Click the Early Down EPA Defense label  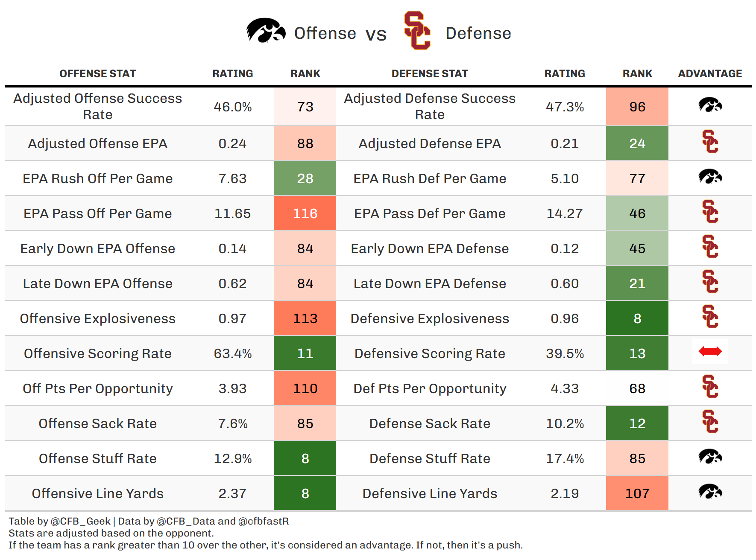pyautogui.click(x=430, y=248)
